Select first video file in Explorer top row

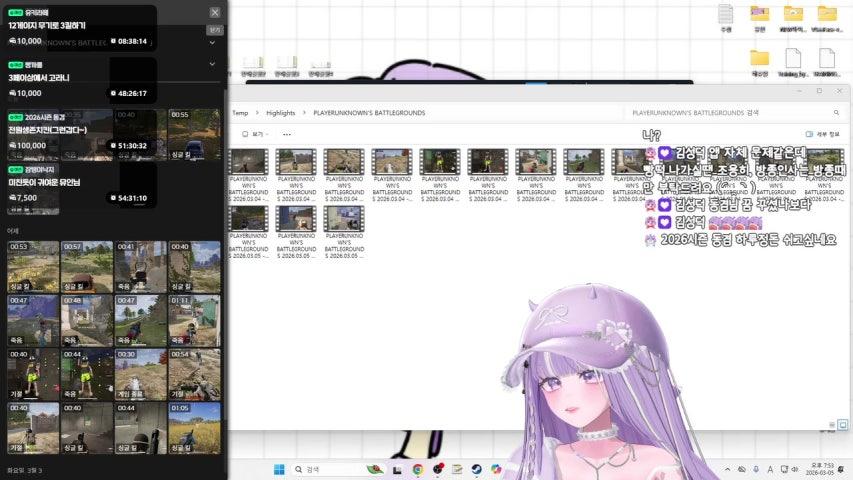248,175
